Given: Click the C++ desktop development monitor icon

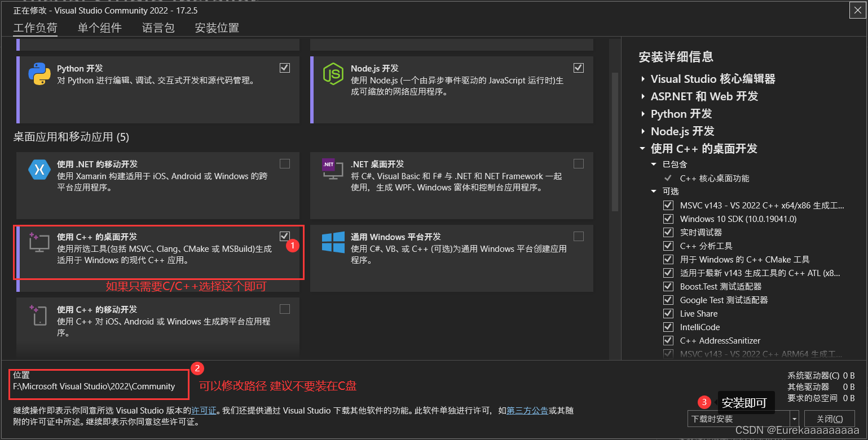Looking at the screenshot, I should tap(39, 242).
